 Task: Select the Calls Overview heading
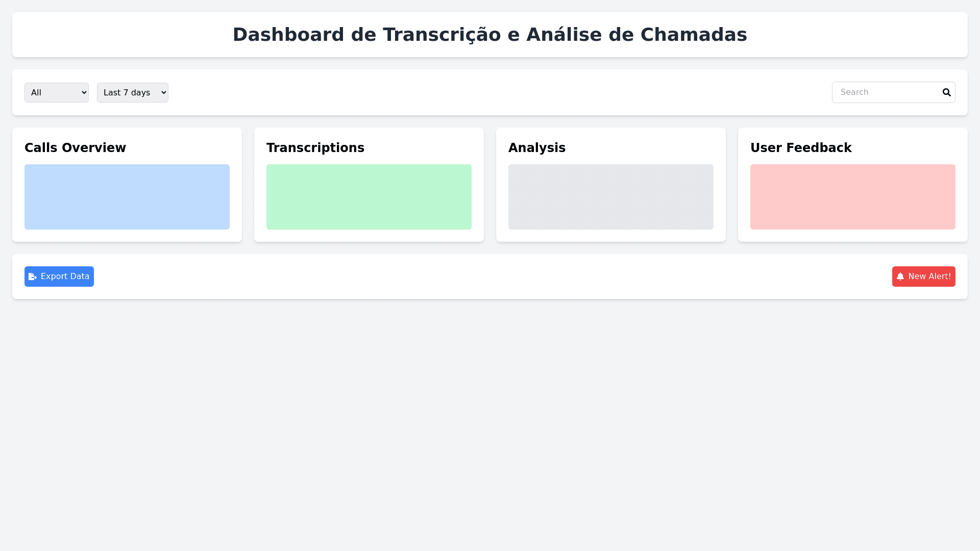click(x=75, y=148)
